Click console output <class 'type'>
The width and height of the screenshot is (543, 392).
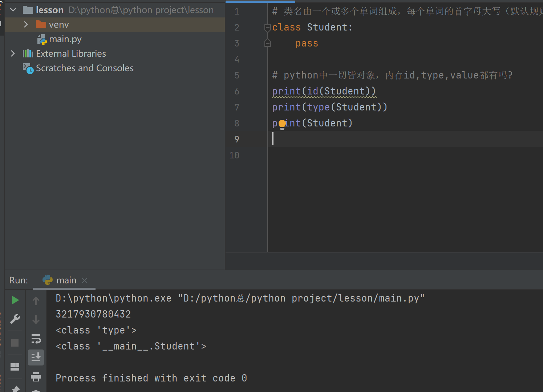click(96, 330)
